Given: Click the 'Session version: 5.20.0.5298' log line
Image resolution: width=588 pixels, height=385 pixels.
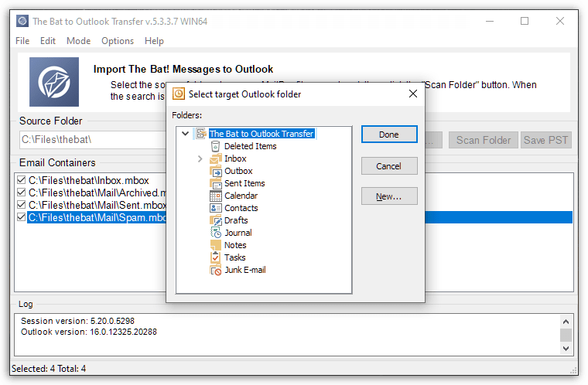Looking at the screenshot, I should 77,321.
